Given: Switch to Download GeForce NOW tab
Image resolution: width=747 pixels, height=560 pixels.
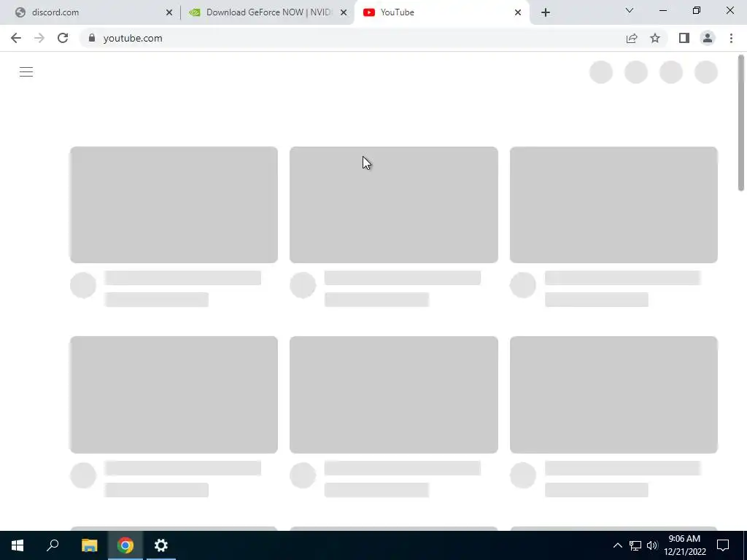Looking at the screenshot, I should (267, 12).
